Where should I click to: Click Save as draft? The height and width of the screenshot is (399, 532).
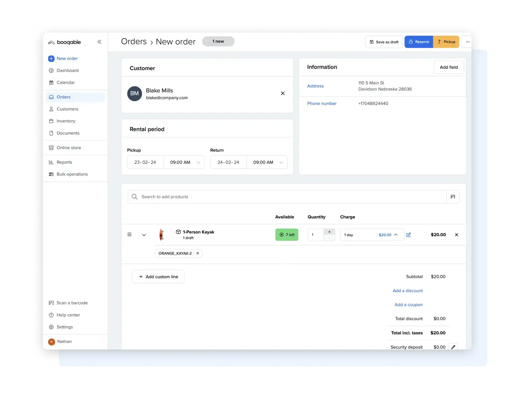point(384,42)
